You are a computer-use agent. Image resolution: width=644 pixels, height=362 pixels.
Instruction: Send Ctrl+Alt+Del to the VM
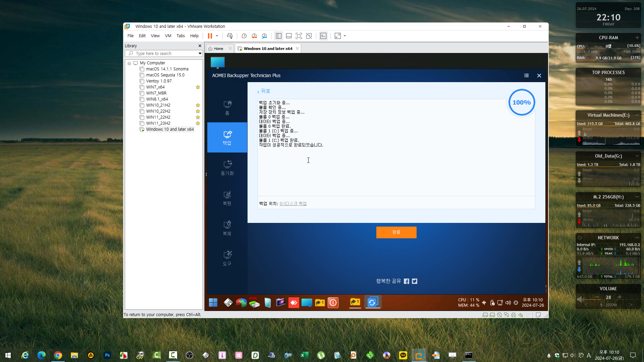click(x=230, y=36)
